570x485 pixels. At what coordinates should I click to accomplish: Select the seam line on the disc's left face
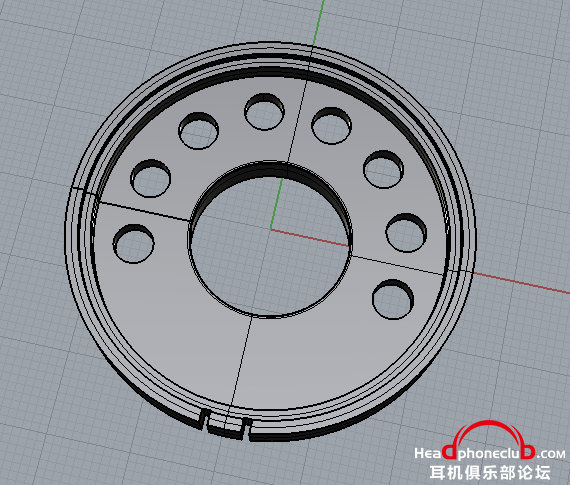point(144,211)
